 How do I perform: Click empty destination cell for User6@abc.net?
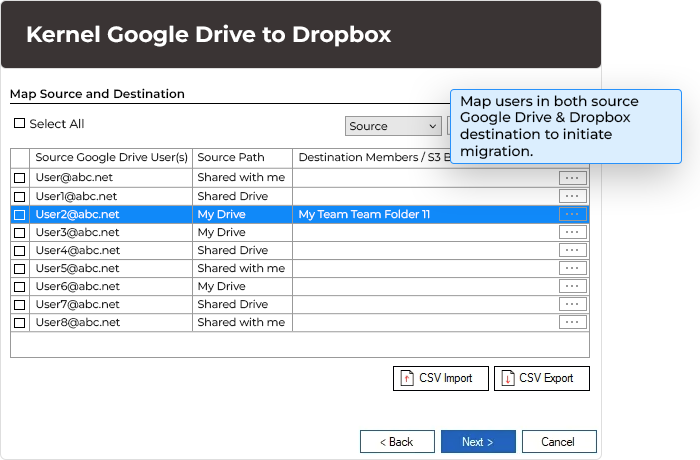pos(425,286)
